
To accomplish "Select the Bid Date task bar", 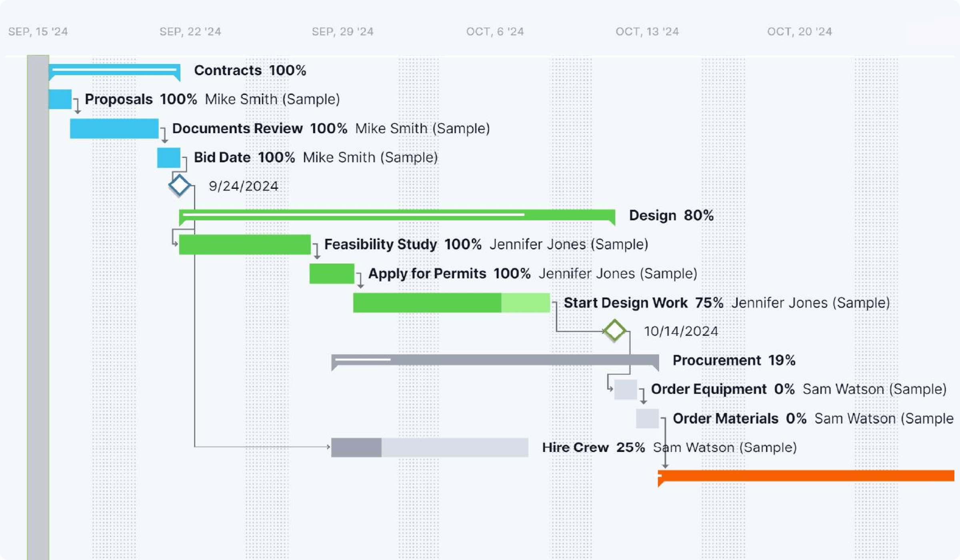I will pos(168,158).
